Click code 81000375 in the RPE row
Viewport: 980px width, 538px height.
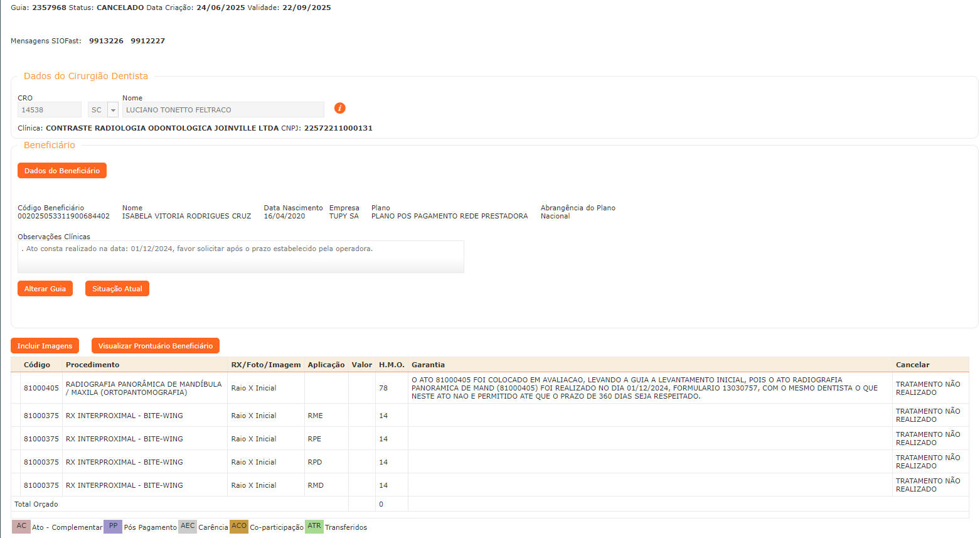41,439
